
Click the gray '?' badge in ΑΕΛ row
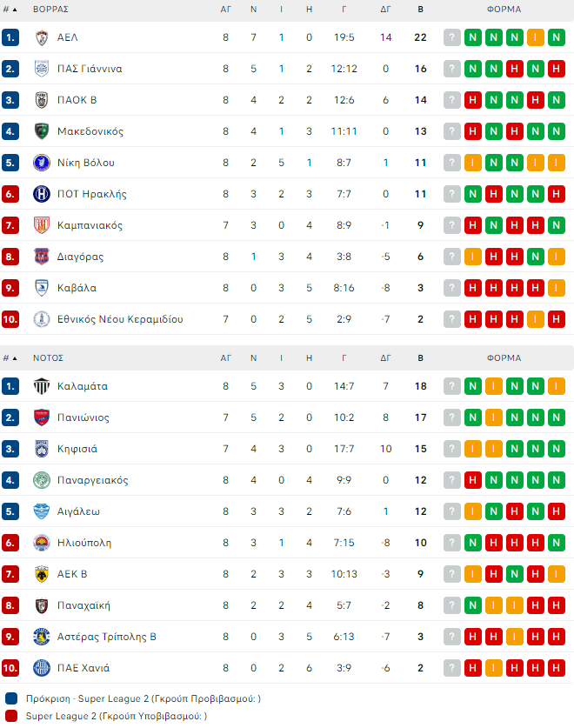click(x=451, y=37)
